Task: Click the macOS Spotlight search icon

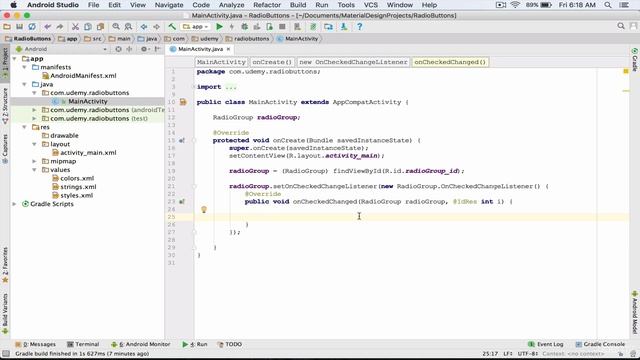Action: tap(608, 5)
